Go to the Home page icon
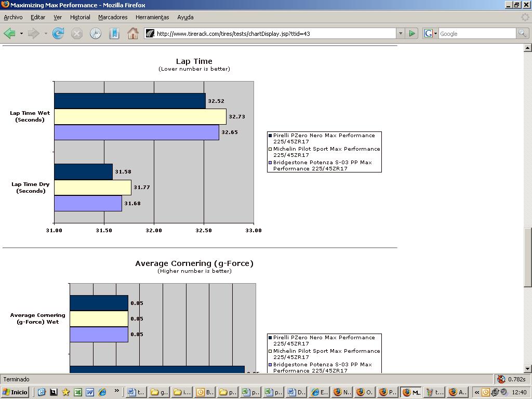This screenshot has width=532, height=399. coord(132,33)
